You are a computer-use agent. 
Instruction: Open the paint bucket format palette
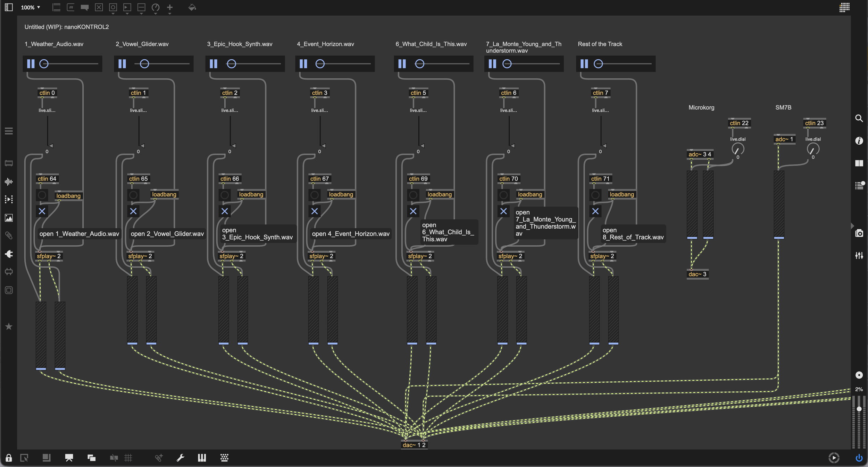192,7
